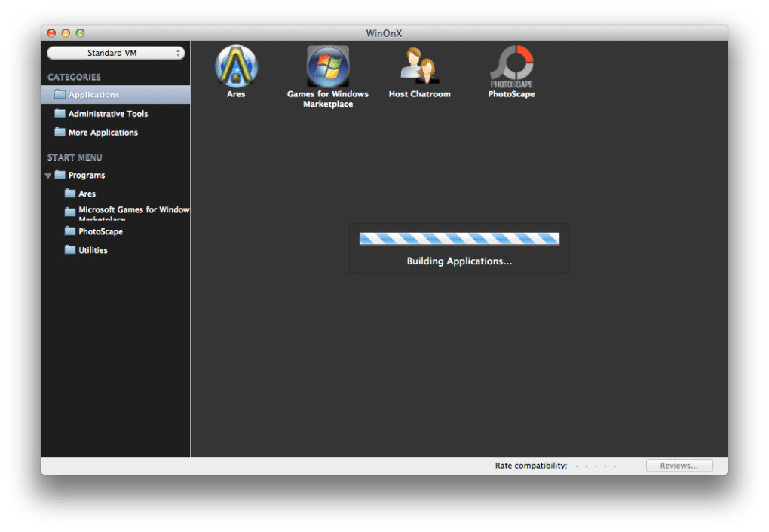Viewport: 769px width, 532px height.
Task: Click the Building Applications progress bar
Action: [459, 238]
